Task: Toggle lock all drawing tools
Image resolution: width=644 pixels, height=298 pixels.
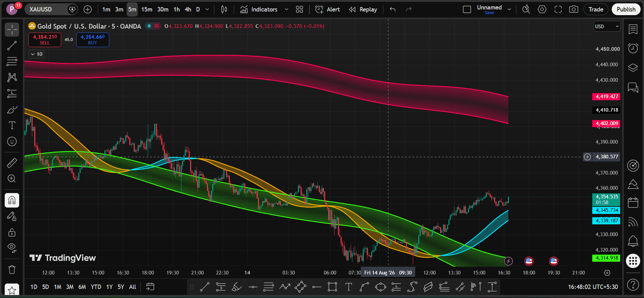Action: click(12, 232)
